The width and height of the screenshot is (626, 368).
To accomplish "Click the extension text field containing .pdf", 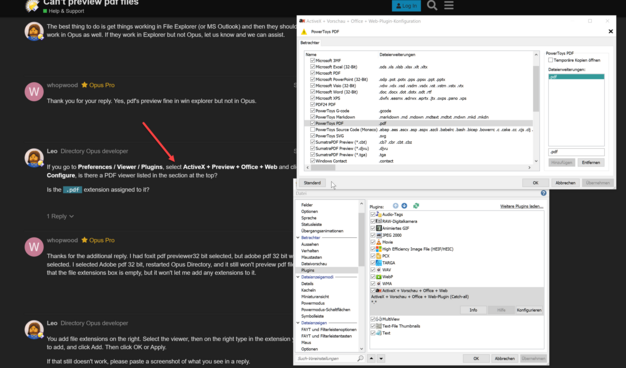I will [576, 152].
